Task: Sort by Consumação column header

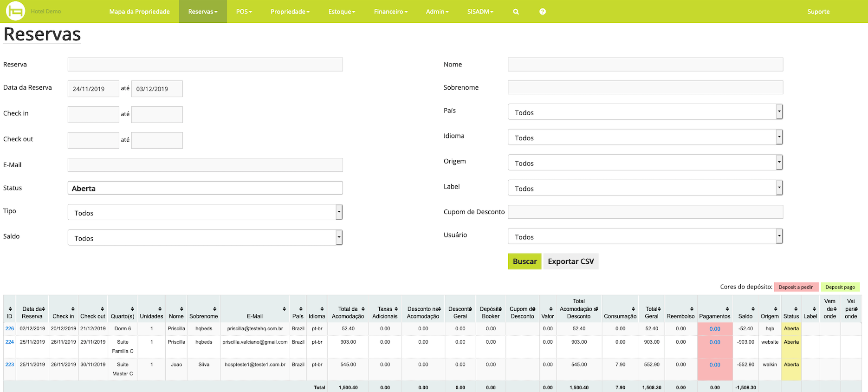Action: tap(620, 309)
